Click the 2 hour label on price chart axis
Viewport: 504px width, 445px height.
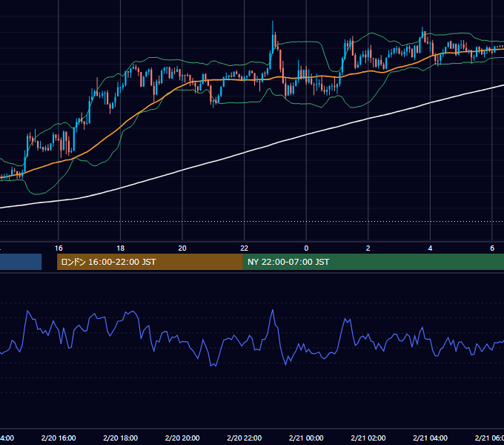[368, 248]
